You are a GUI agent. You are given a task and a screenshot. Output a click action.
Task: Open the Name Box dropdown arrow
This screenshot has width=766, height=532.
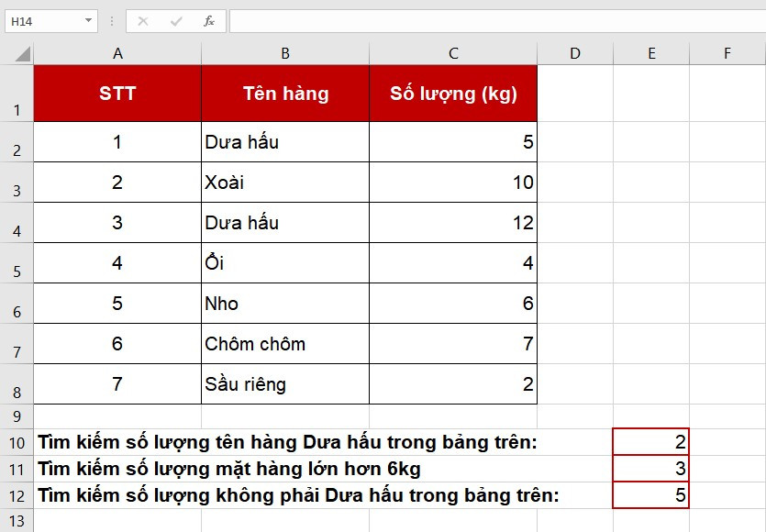88,20
